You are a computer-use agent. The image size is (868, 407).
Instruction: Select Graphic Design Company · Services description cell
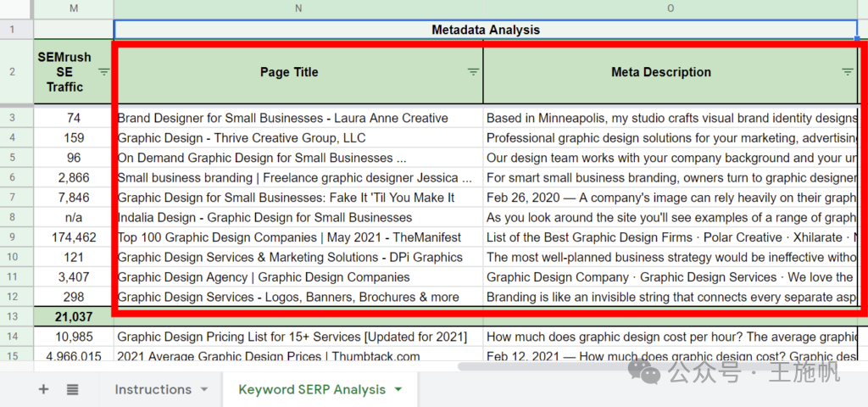(x=670, y=277)
